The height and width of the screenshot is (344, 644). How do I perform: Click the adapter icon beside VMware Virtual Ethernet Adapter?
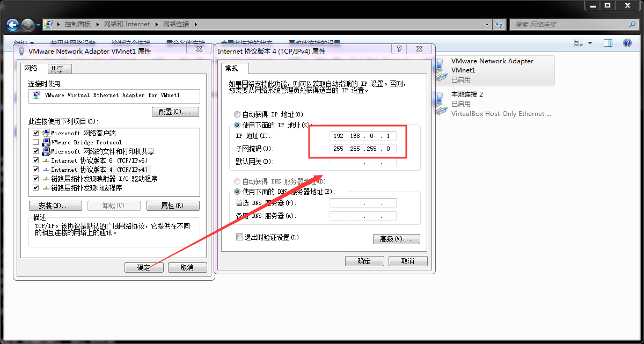coord(36,96)
